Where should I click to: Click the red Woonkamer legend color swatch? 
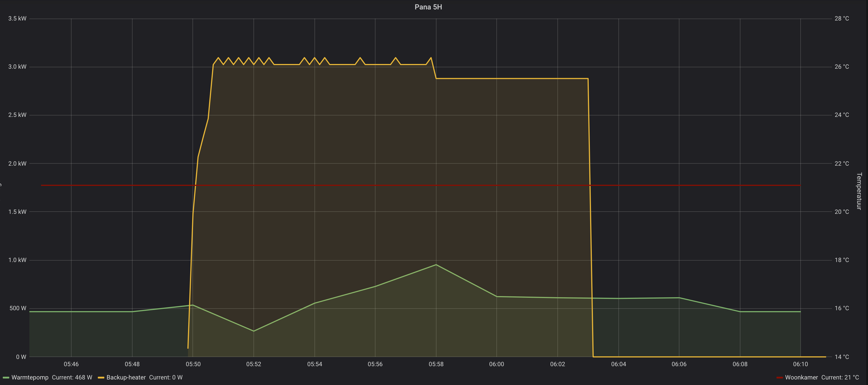pyautogui.click(x=779, y=378)
